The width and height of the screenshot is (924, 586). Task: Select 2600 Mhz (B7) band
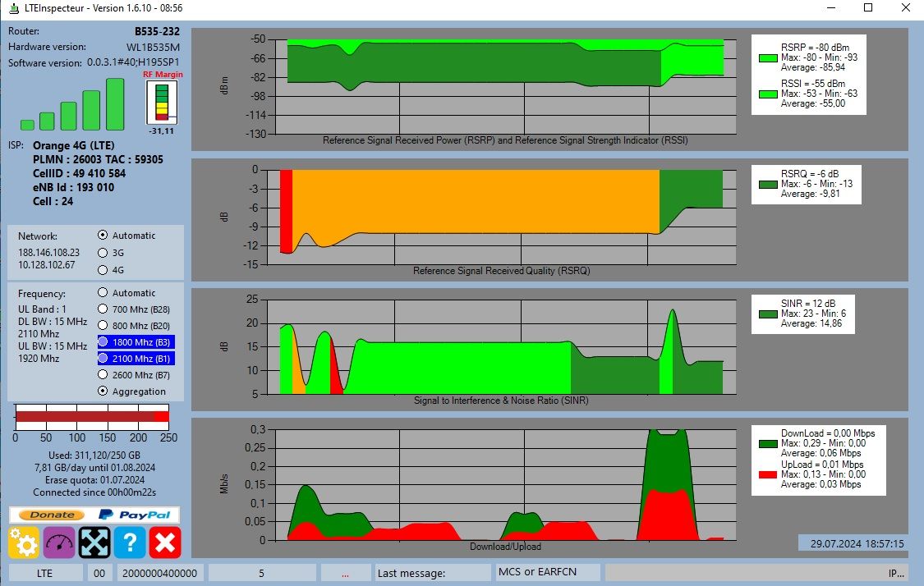(x=103, y=374)
